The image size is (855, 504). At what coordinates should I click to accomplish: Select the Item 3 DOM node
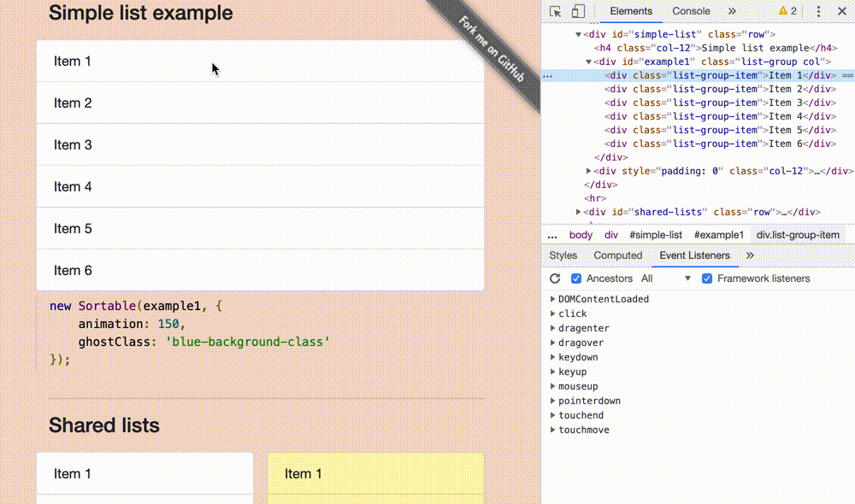pos(720,103)
